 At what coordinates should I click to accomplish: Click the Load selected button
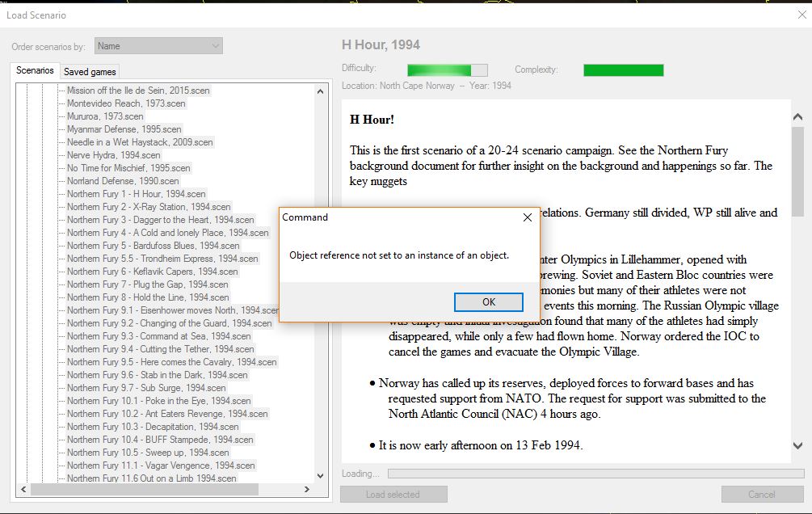(x=393, y=495)
